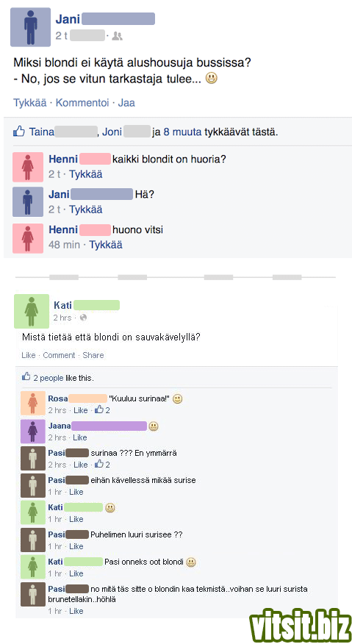
Task: Click Jani's blue profile avatar on top post
Action: click(30, 27)
